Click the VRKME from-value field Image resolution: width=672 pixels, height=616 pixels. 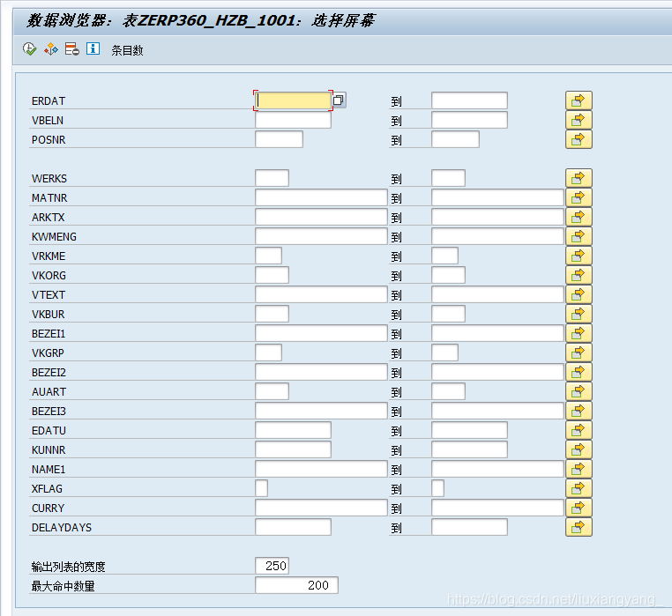(x=269, y=256)
